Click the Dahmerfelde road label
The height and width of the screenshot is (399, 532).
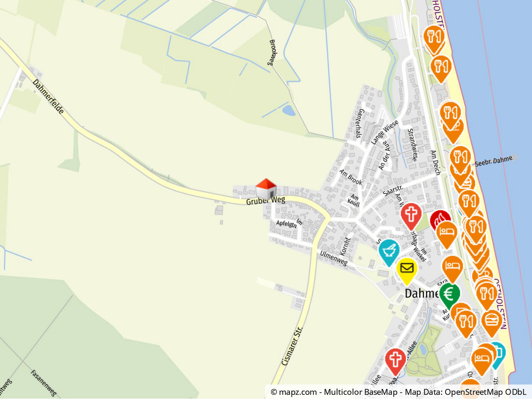[x=48, y=97]
